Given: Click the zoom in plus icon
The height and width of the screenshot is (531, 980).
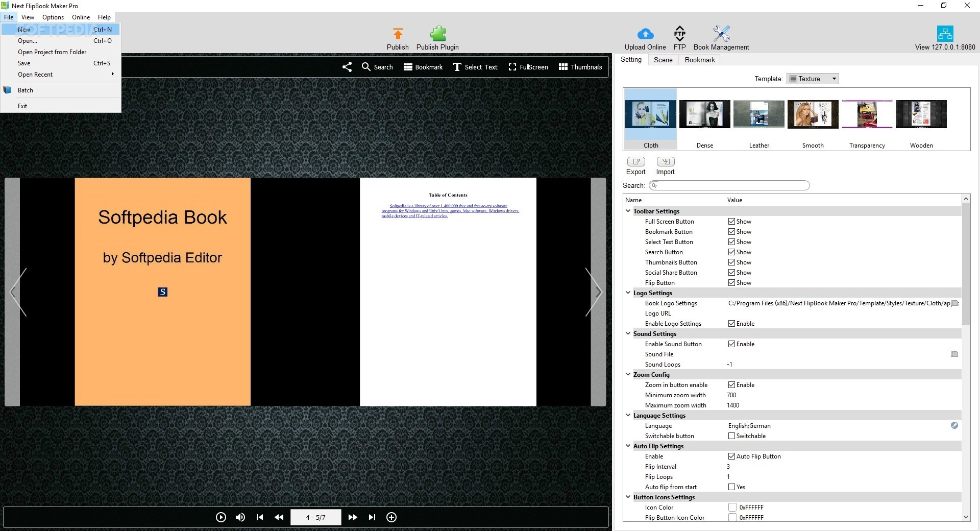Looking at the screenshot, I should (x=391, y=517).
